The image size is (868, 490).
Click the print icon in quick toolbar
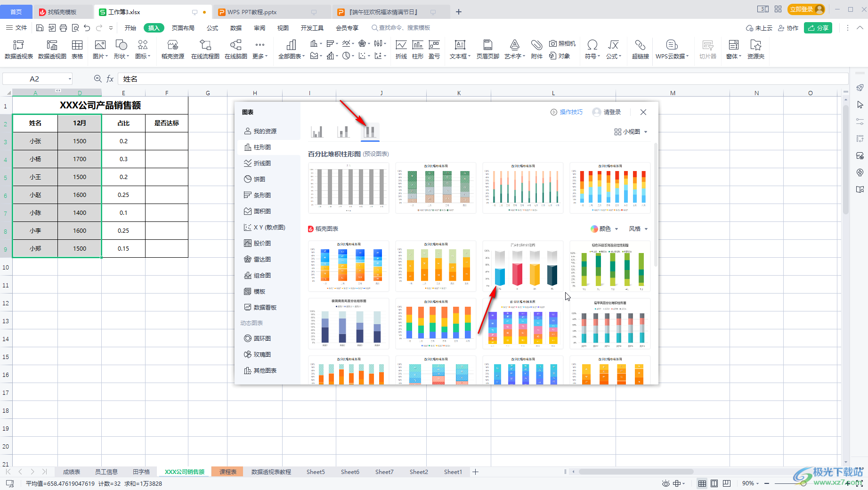64,28
